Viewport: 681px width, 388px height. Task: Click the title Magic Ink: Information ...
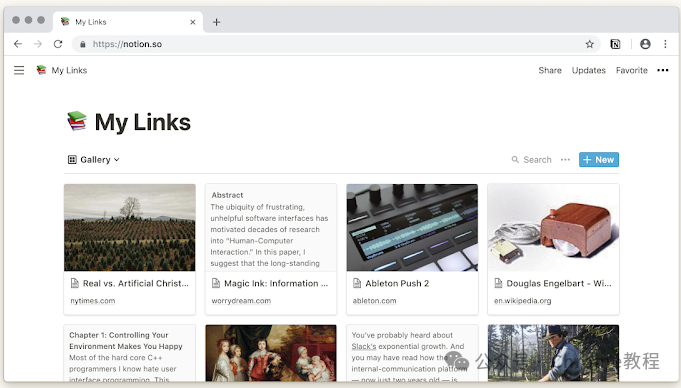(x=276, y=284)
